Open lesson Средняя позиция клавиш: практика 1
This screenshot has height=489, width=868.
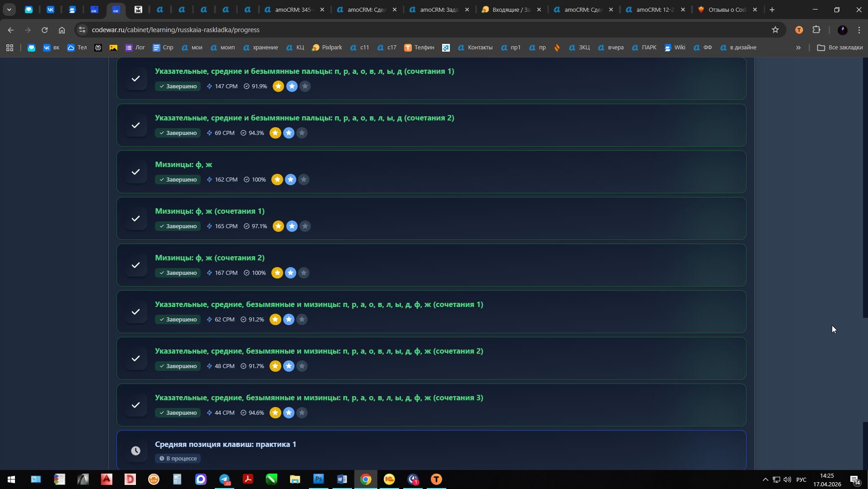tap(225, 444)
